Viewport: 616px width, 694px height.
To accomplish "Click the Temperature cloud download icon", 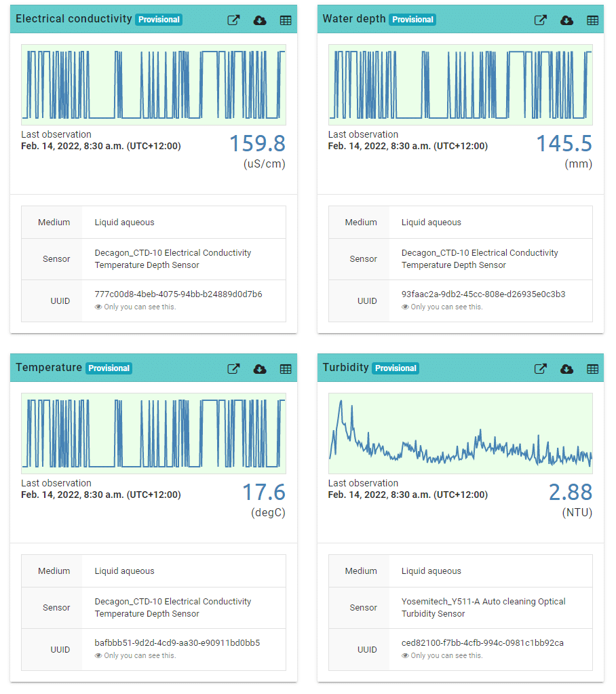I will pyautogui.click(x=260, y=369).
